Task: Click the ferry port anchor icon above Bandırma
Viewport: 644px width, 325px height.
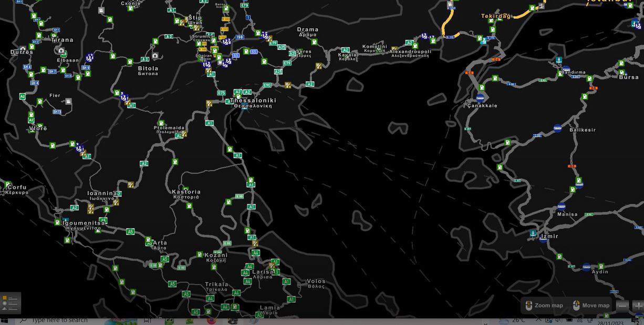Action: click(558, 60)
